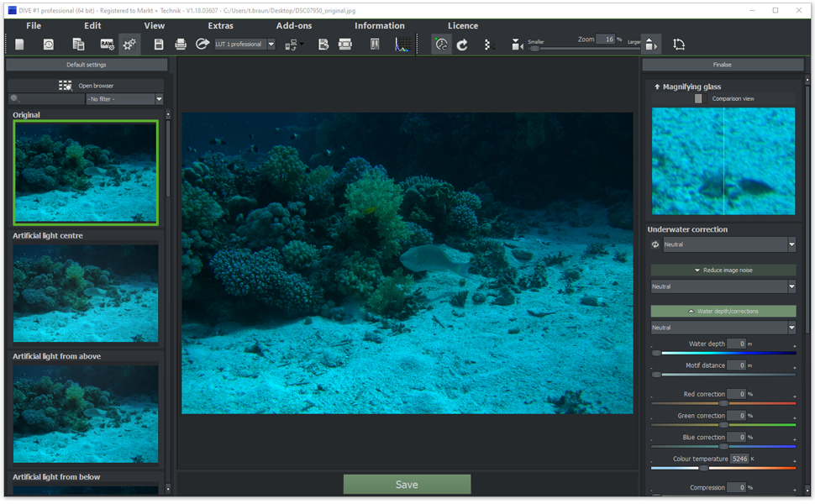Click the histogram icon in toolbar
The width and height of the screenshot is (815, 504).
[x=404, y=45]
